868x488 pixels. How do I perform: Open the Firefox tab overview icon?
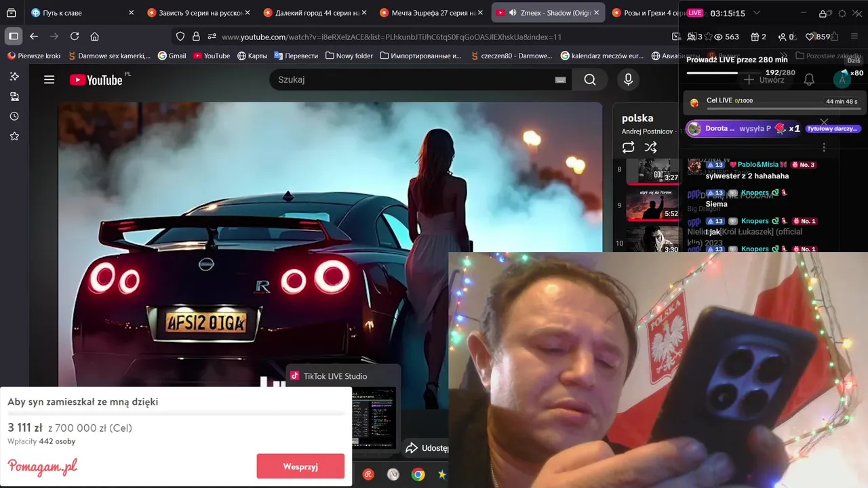11,13
